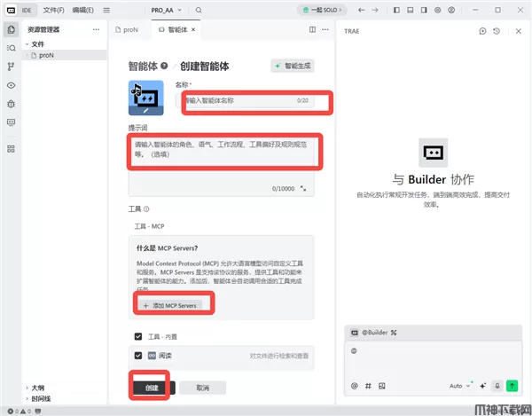Click the image upload icon in chat

click(381, 386)
